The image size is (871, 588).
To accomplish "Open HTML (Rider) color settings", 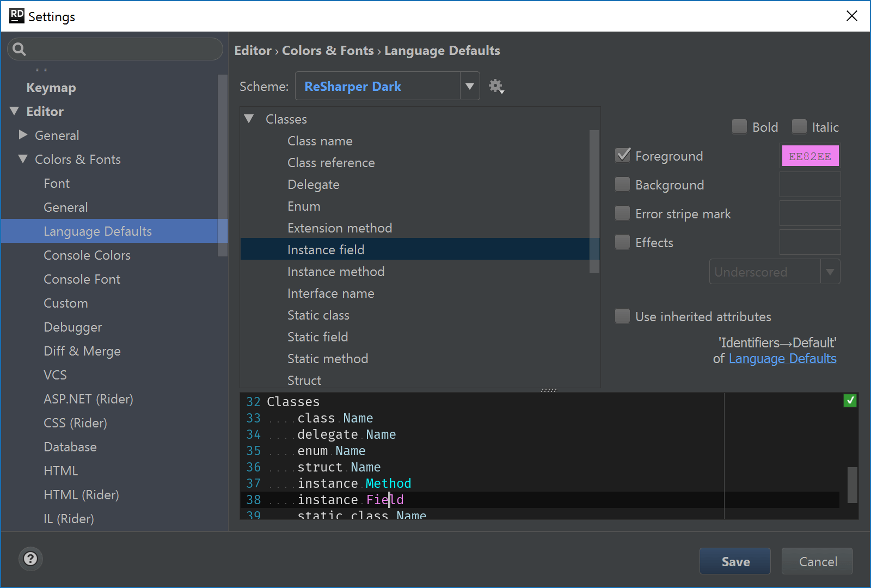I will [81, 495].
